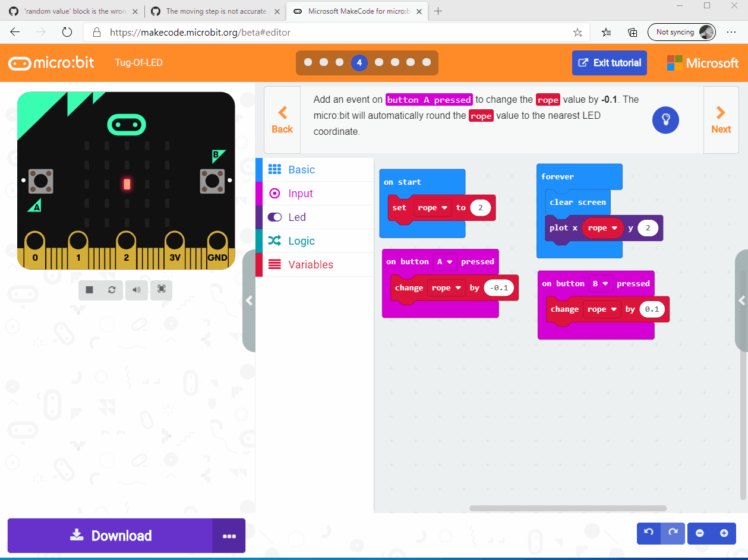
Task: Open rope dropdown in plot x block
Action: tap(602, 228)
